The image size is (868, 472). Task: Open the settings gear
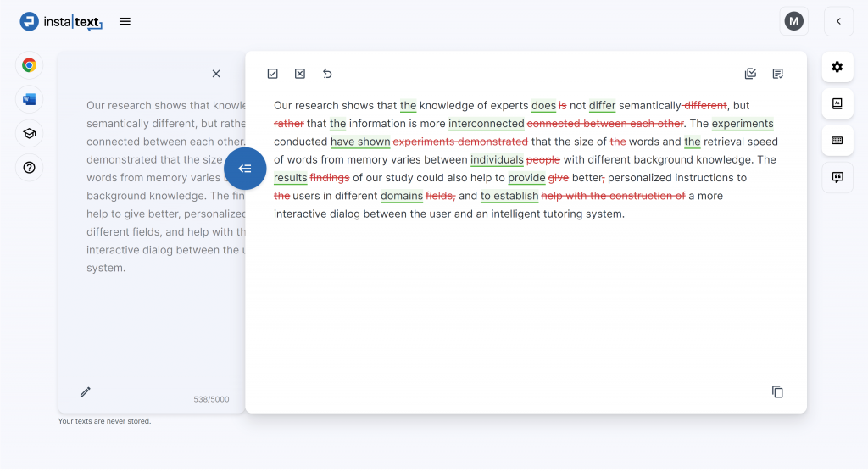point(837,67)
